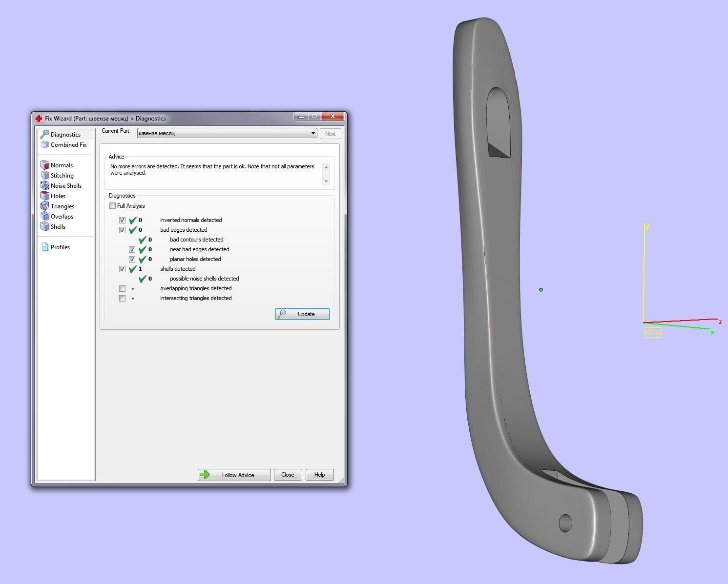
Task: Minimize the Fix Wizard window
Action: tap(301, 117)
